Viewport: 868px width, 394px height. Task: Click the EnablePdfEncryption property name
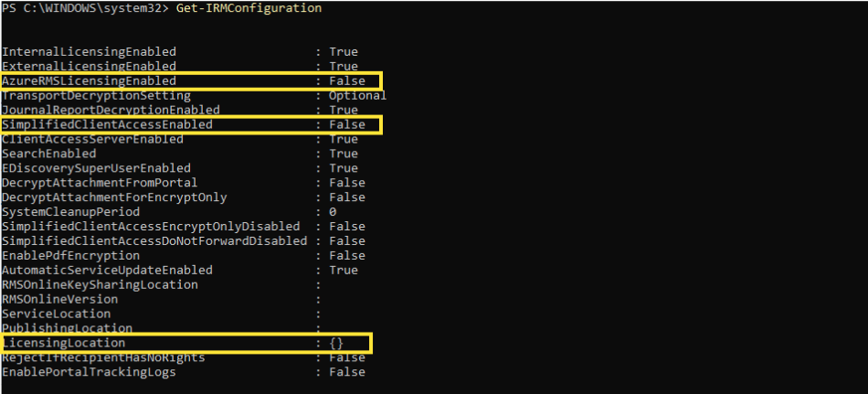tap(70, 256)
